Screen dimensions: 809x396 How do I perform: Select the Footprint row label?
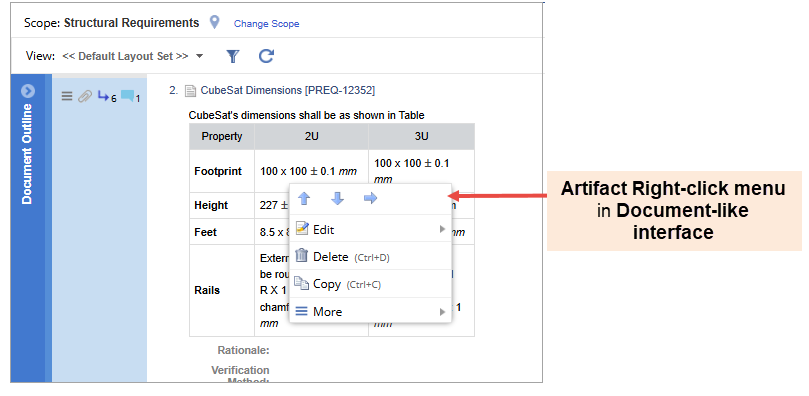coord(218,171)
